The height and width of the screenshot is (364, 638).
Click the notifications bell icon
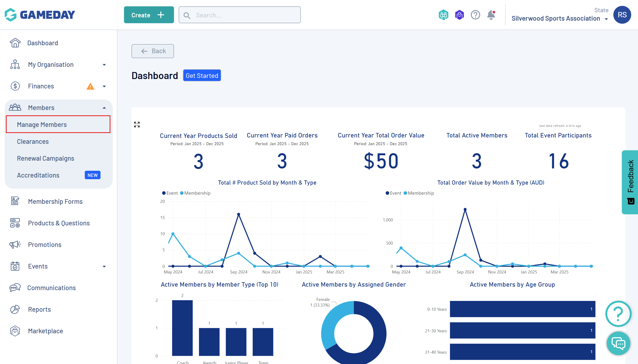pyautogui.click(x=491, y=15)
